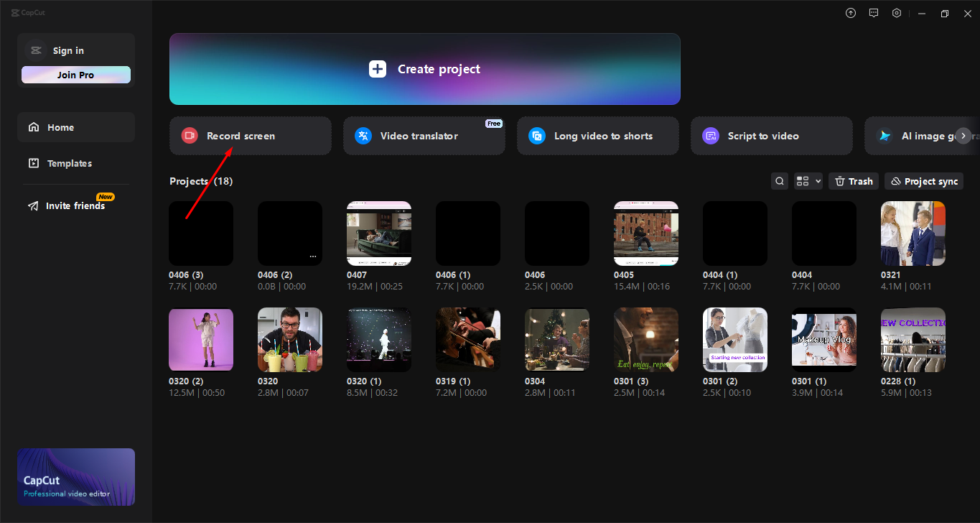Image resolution: width=980 pixels, height=523 pixels.
Task: Open the 0301 (2) project thumbnail
Action: (735, 340)
